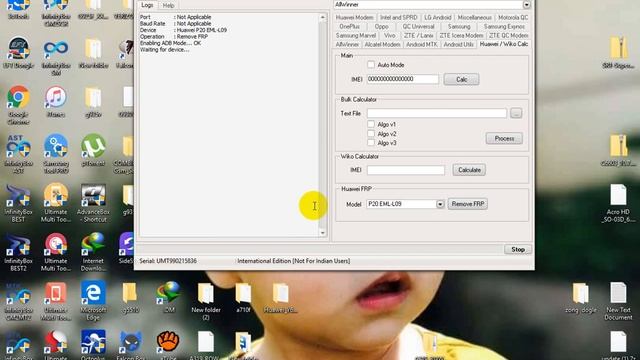
Task: Click the Calc button beside IMEI
Action: coord(461,79)
